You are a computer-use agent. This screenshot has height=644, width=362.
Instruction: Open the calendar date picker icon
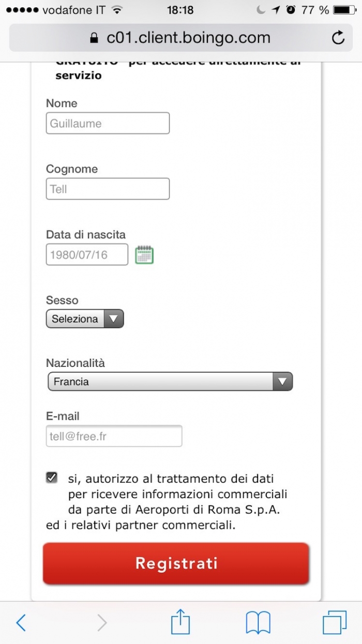click(144, 255)
